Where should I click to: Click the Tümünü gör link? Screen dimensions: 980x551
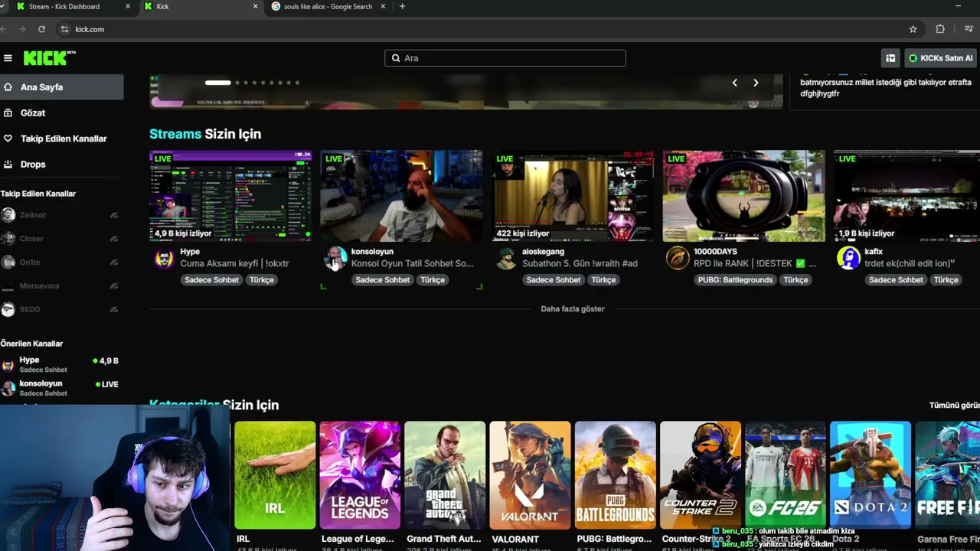(954, 406)
